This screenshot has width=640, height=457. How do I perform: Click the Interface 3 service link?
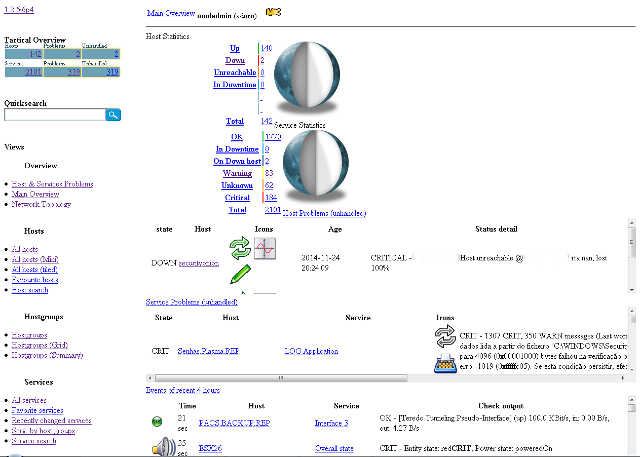click(x=331, y=423)
